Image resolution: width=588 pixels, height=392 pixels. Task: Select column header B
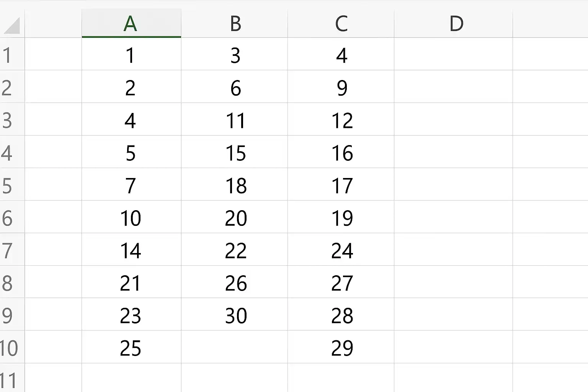[235, 23]
